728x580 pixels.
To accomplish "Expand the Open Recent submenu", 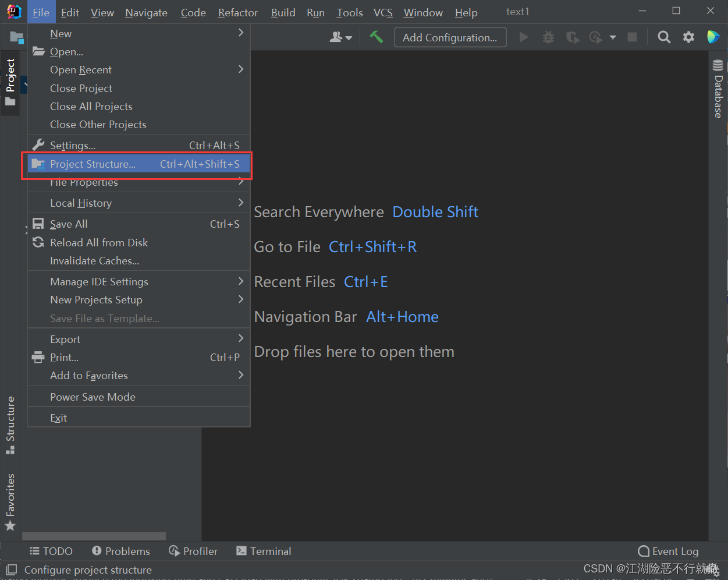I will pos(80,69).
